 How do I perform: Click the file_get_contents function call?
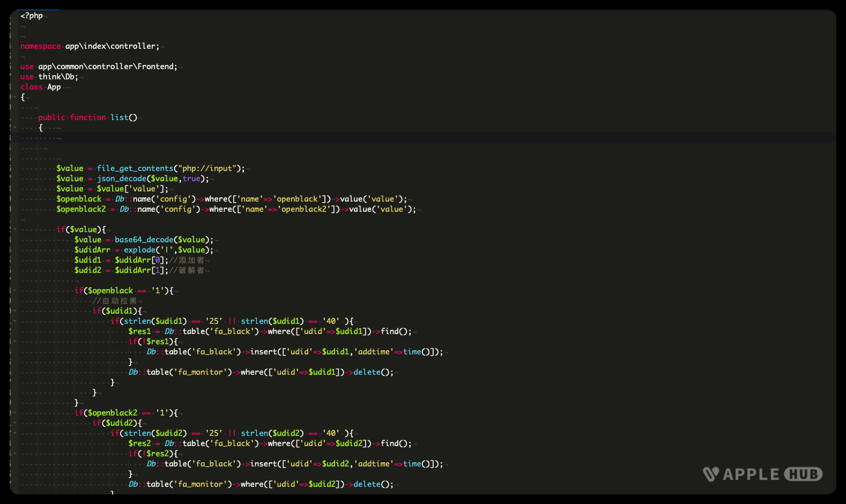coord(135,168)
